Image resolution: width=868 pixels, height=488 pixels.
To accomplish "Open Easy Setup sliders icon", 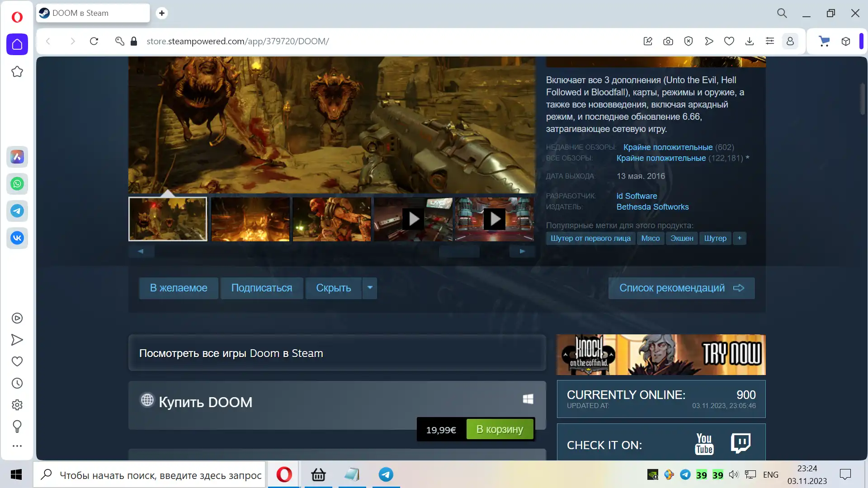I will coord(770,41).
